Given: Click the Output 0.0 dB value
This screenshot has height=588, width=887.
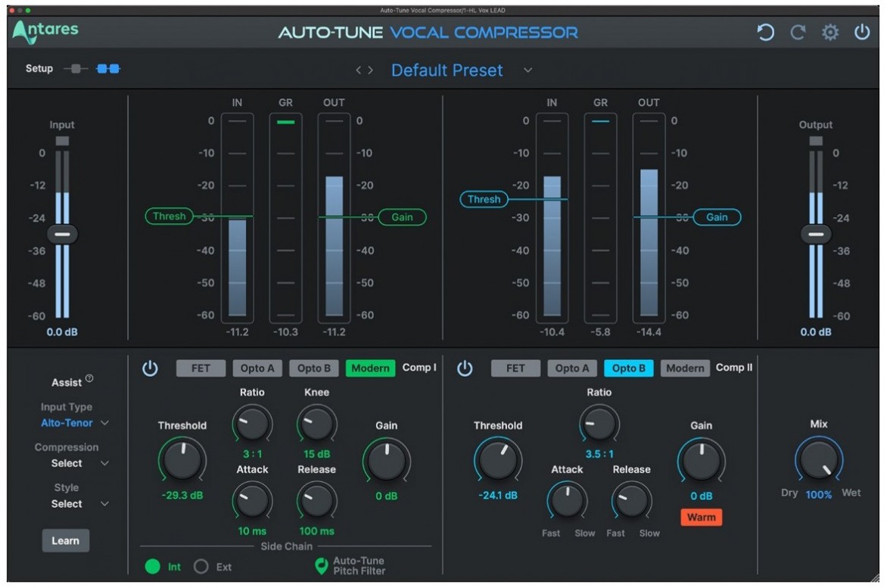Looking at the screenshot, I should pos(816,332).
